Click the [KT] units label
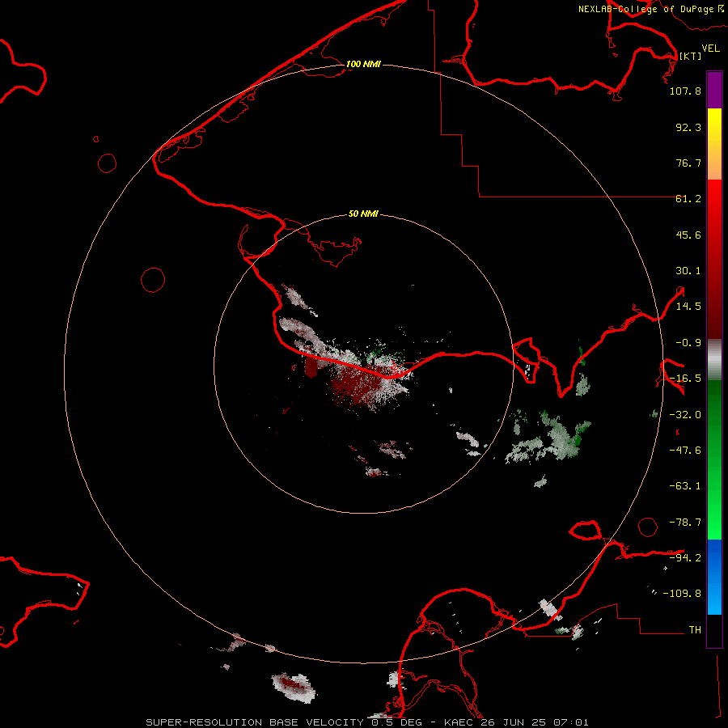Image resolution: width=728 pixels, height=728 pixels. point(690,56)
